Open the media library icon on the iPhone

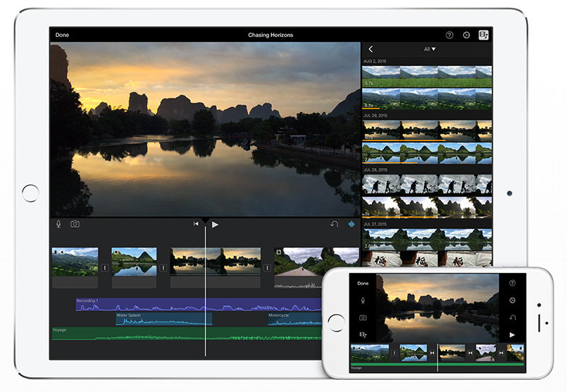(x=363, y=334)
